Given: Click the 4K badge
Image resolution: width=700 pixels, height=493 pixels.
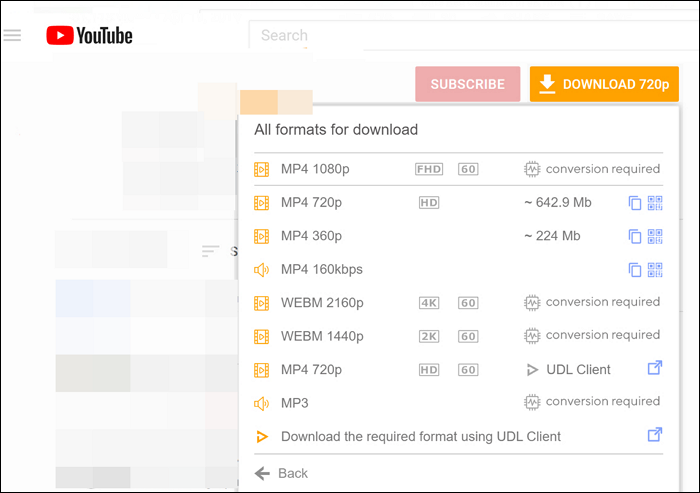Looking at the screenshot, I should click(429, 303).
